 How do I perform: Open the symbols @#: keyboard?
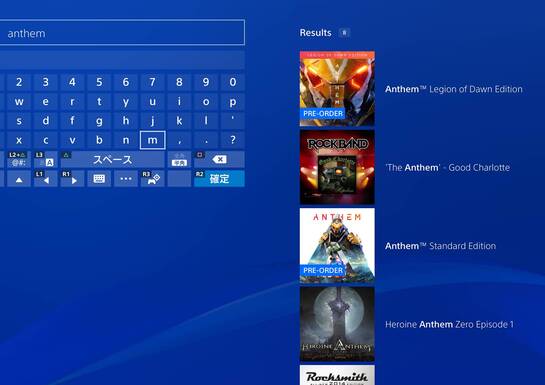tap(18, 159)
